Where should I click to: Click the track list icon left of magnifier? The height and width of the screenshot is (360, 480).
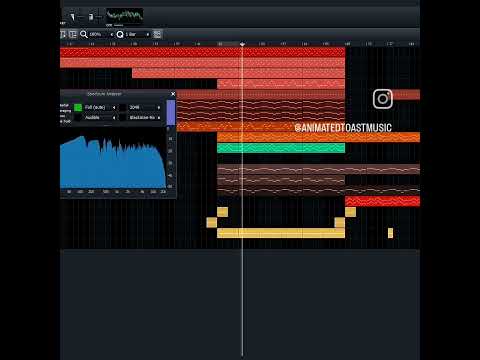(73, 34)
